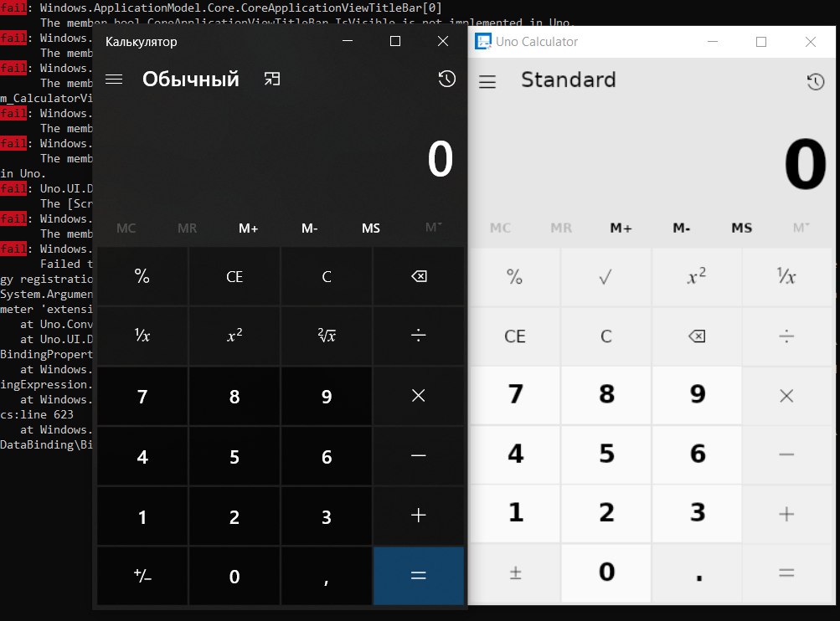Click blue equals key in Калькулятор
This screenshot has height=621, width=840.
(x=419, y=576)
